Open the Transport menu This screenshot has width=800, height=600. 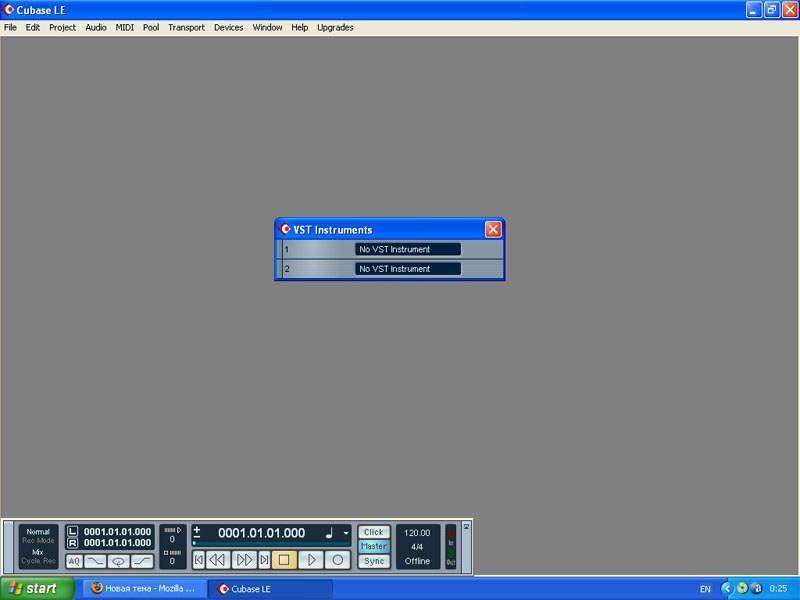pyautogui.click(x=186, y=28)
